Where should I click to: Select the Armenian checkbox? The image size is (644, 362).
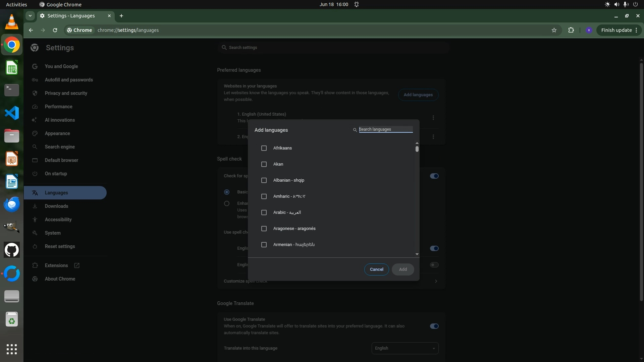tap(264, 245)
